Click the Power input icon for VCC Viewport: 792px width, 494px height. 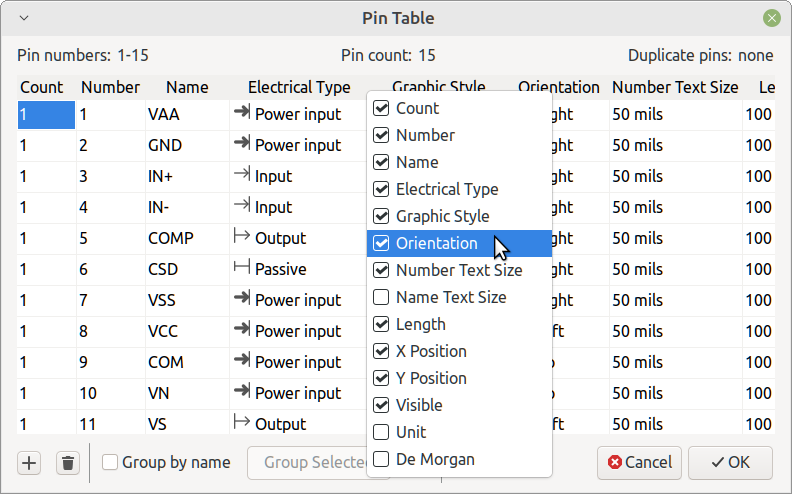242,329
